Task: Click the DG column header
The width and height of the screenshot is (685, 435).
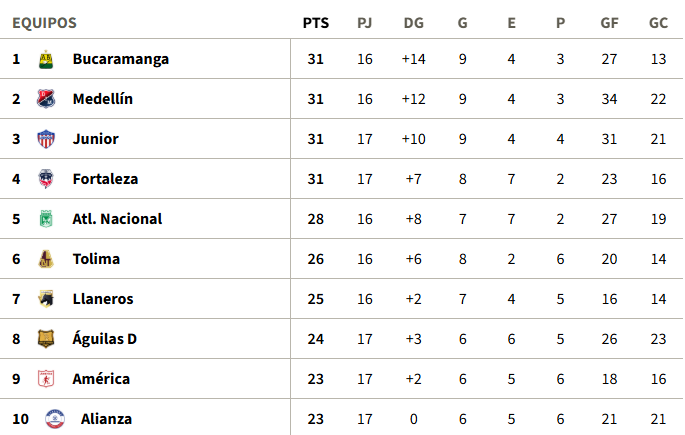Action: point(413,23)
